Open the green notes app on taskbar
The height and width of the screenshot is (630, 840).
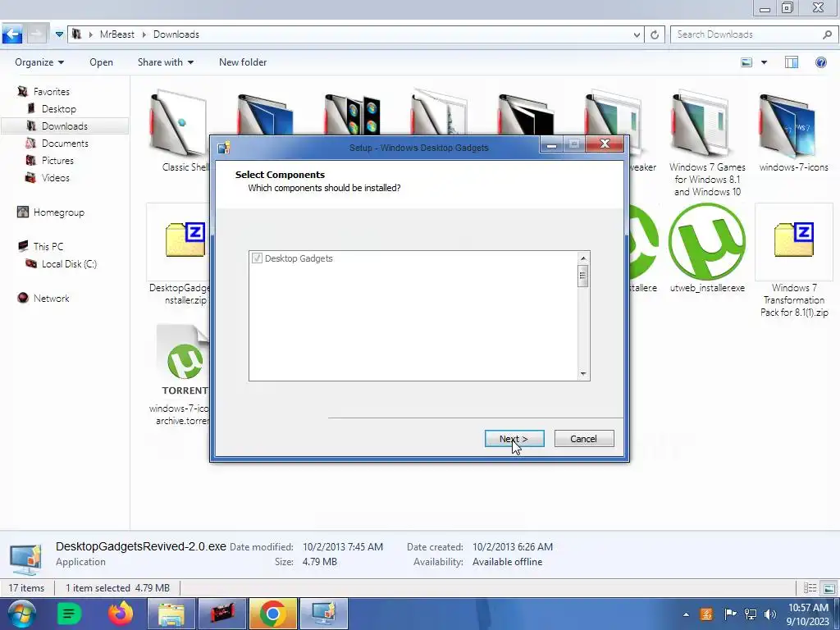tap(69, 614)
